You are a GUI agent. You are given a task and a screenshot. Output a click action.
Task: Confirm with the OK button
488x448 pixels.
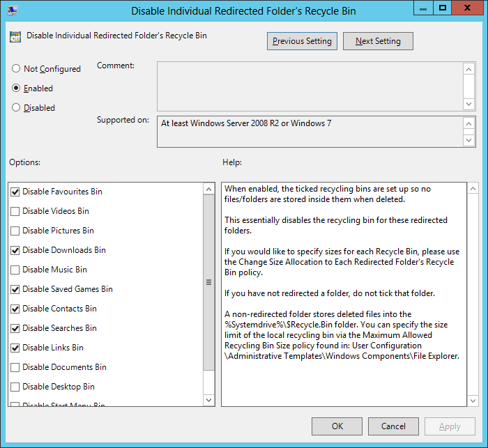click(337, 426)
